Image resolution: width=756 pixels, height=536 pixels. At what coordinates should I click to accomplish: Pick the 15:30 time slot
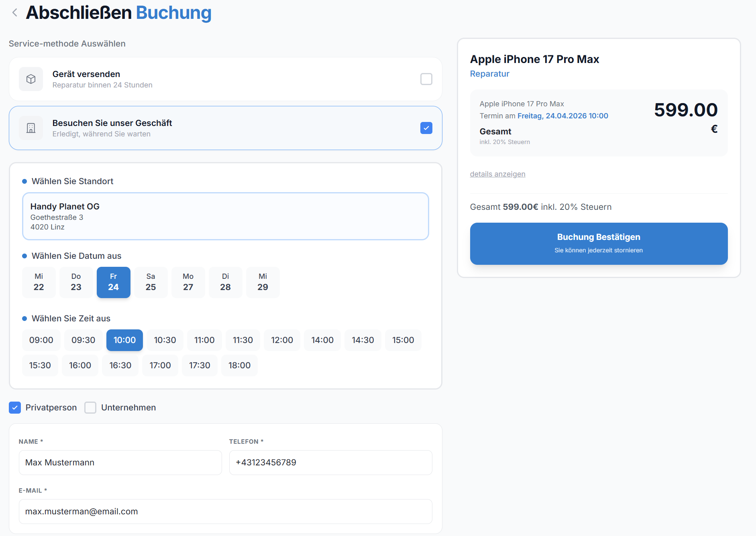tap(40, 365)
